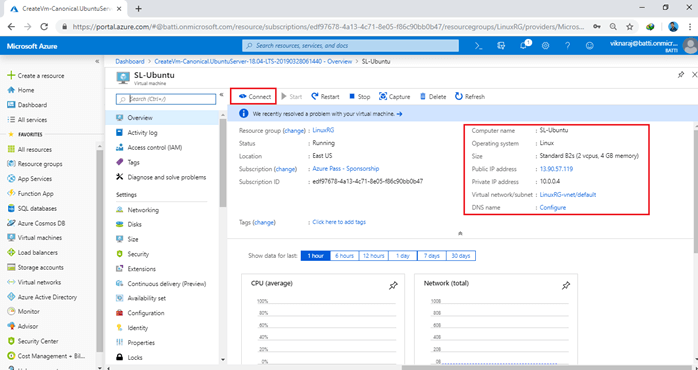
Task: Collapse the resource menu chevron
Action: click(222, 94)
